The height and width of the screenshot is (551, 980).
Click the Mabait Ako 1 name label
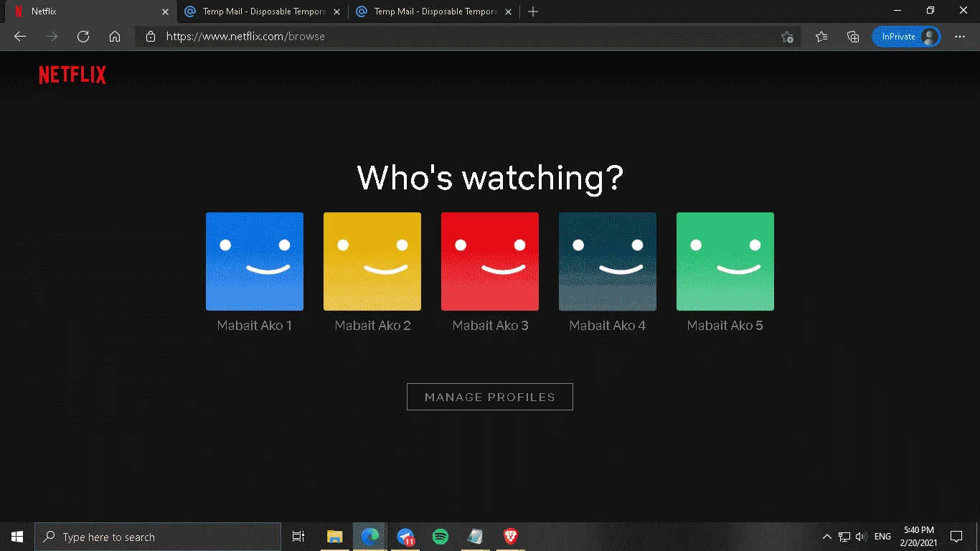255,326
